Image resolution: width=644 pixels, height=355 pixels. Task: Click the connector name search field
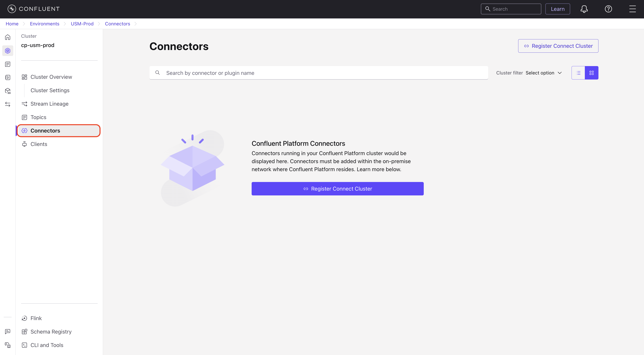click(x=323, y=73)
